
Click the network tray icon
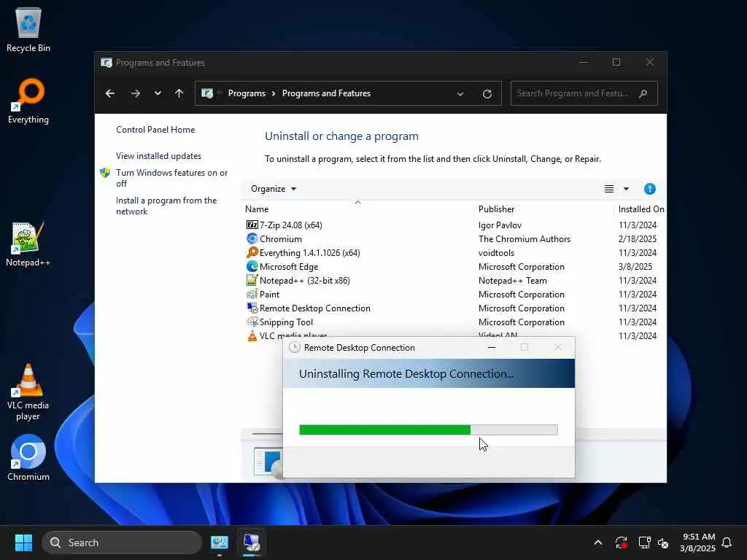click(644, 542)
